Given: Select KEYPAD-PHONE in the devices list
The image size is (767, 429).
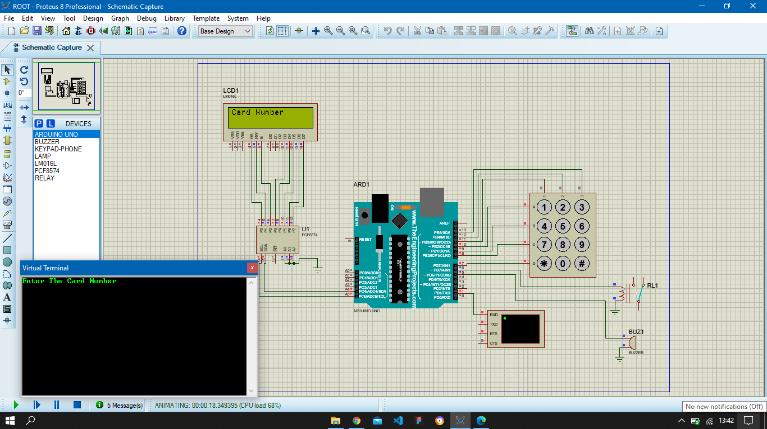Looking at the screenshot, I should pyautogui.click(x=58, y=148).
